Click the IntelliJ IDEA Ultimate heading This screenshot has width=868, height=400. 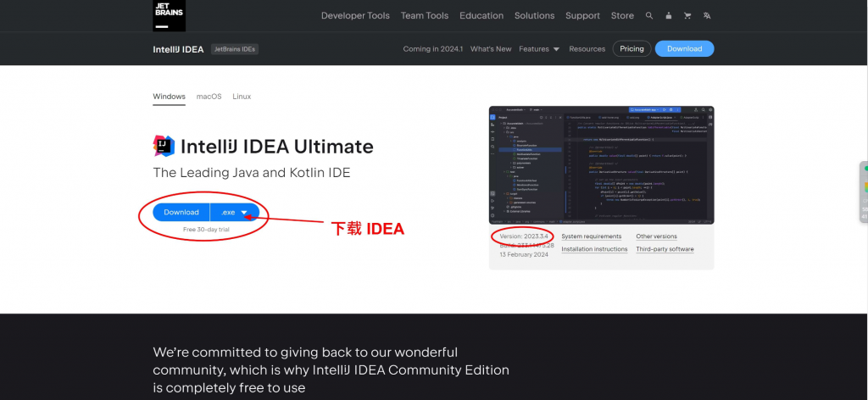coord(277,147)
